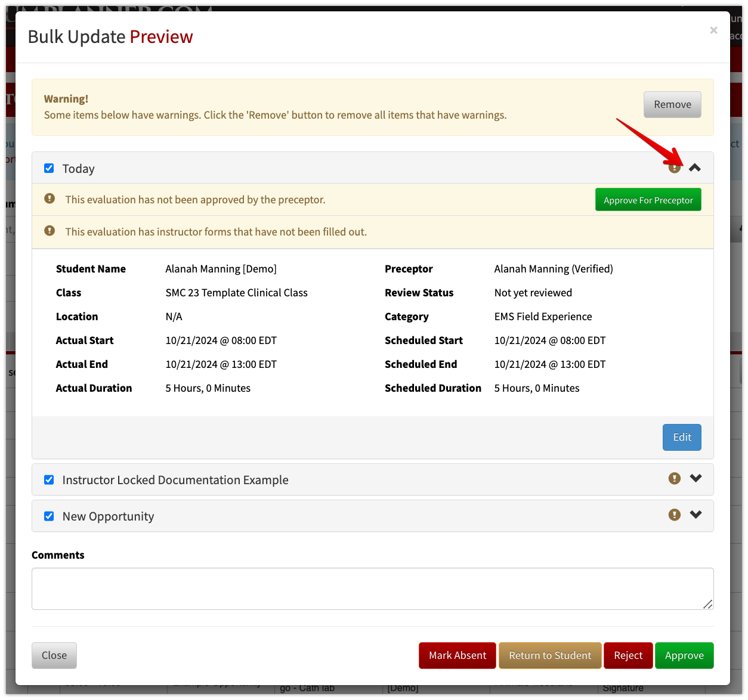
Task: Close the Bulk Update Preview dialog
Action: point(713,30)
